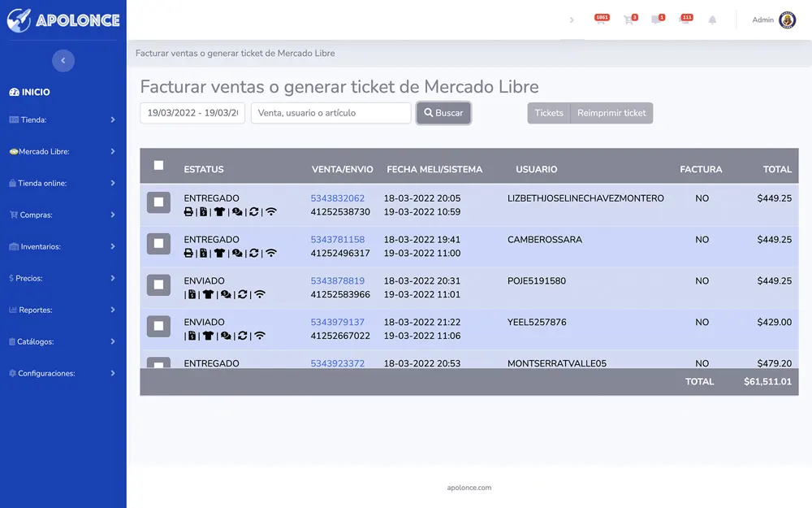Open the Reportes: sidebar label
Image resolution: width=812 pixels, height=508 pixels.
tap(35, 310)
